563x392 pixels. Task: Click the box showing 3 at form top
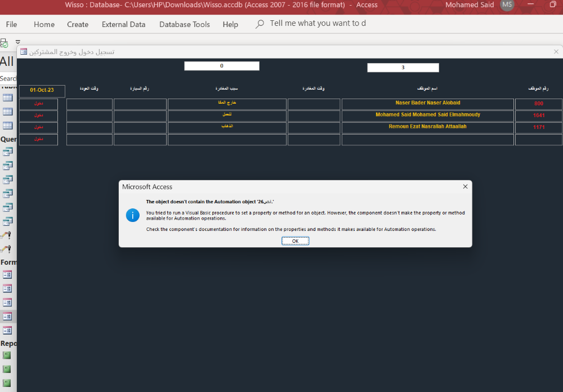click(403, 68)
